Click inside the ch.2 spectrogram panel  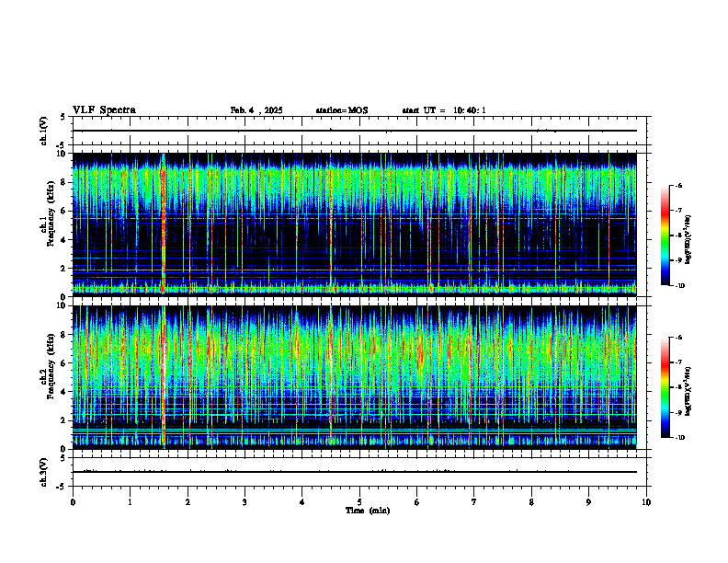click(x=354, y=377)
